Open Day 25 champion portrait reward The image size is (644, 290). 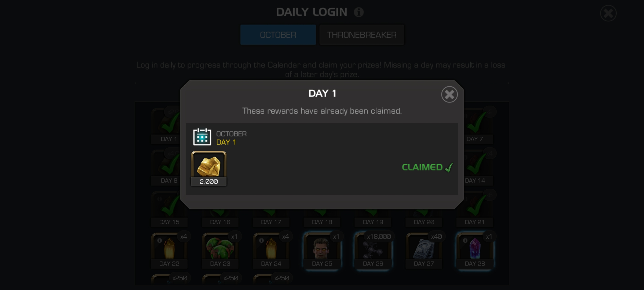tap(322, 250)
